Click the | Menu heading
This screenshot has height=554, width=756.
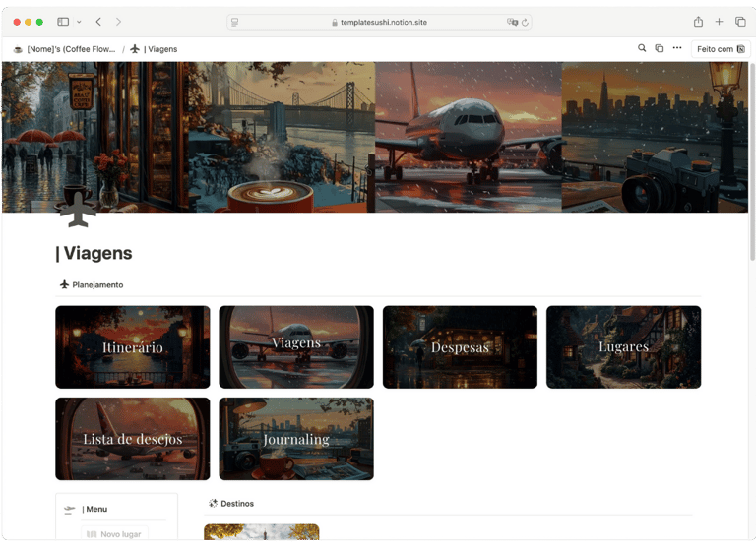(x=94, y=509)
